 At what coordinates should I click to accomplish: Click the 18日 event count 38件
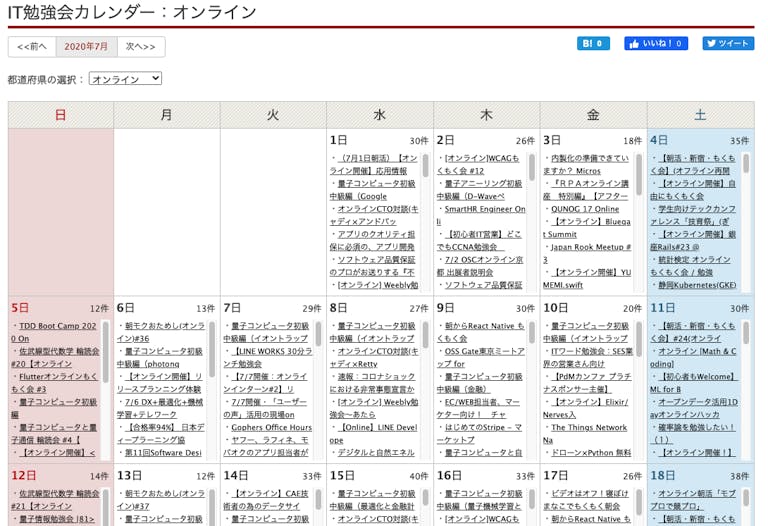point(740,476)
